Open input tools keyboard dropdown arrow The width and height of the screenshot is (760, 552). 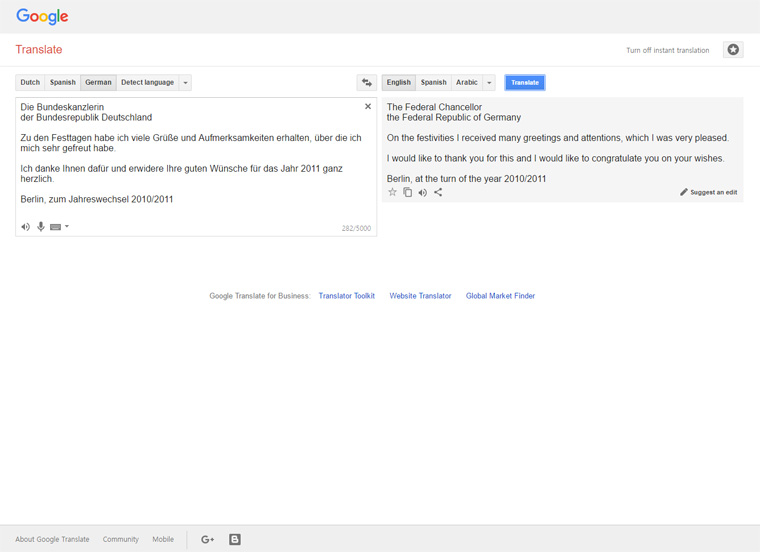67,227
